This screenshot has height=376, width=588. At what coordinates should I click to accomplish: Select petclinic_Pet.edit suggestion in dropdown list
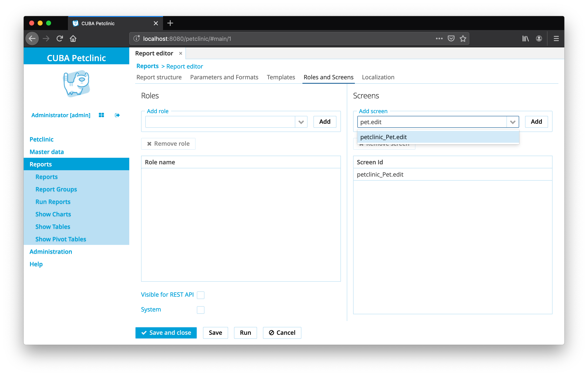coord(383,137)
